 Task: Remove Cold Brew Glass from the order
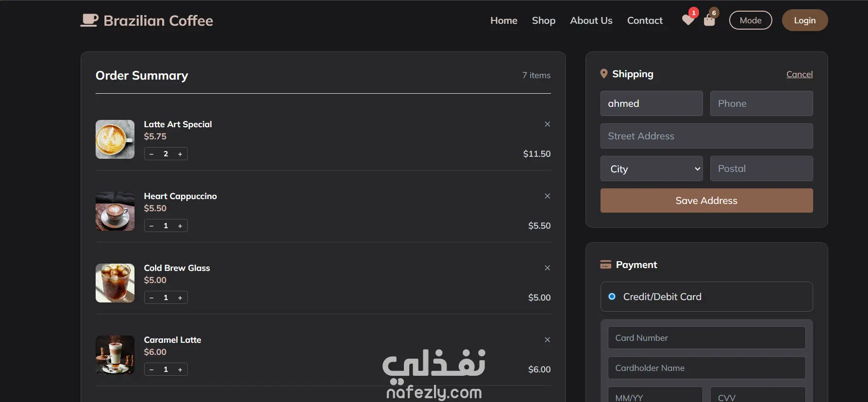547,268
